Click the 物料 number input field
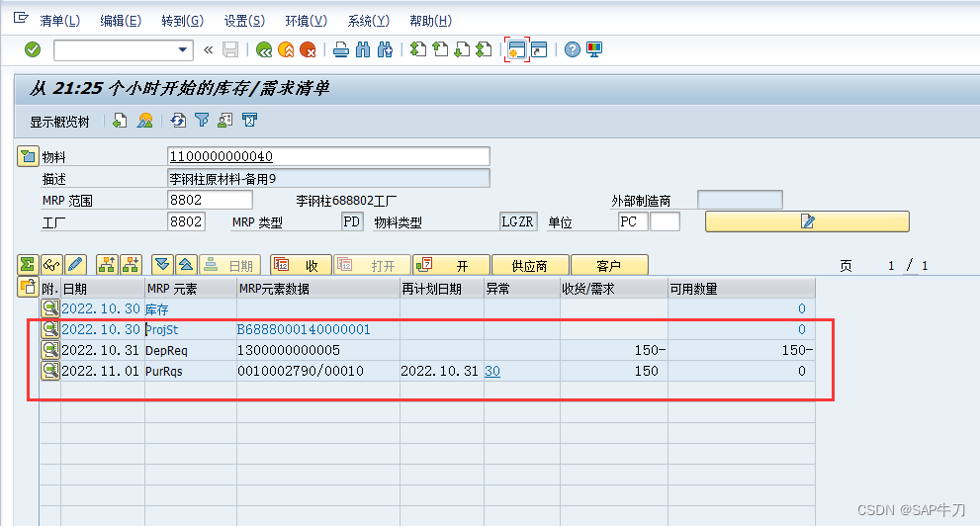This screenshot has width=980, height=526. [x=328, y=156]
